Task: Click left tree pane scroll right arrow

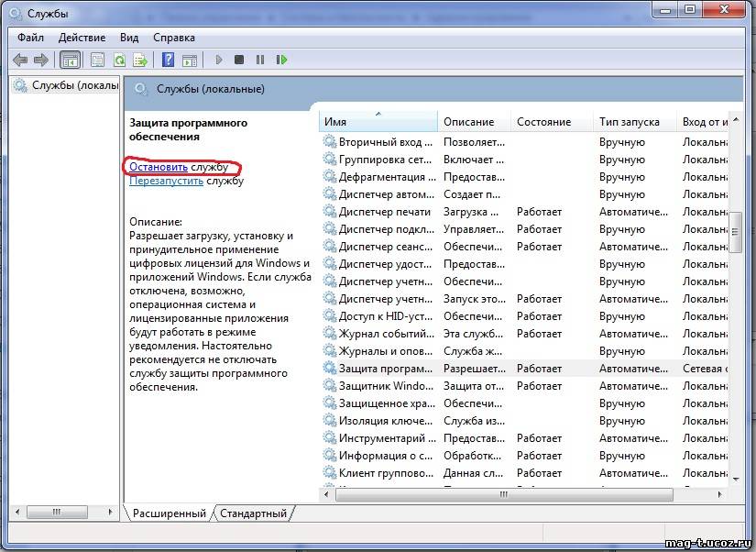Action: [110, 512]
